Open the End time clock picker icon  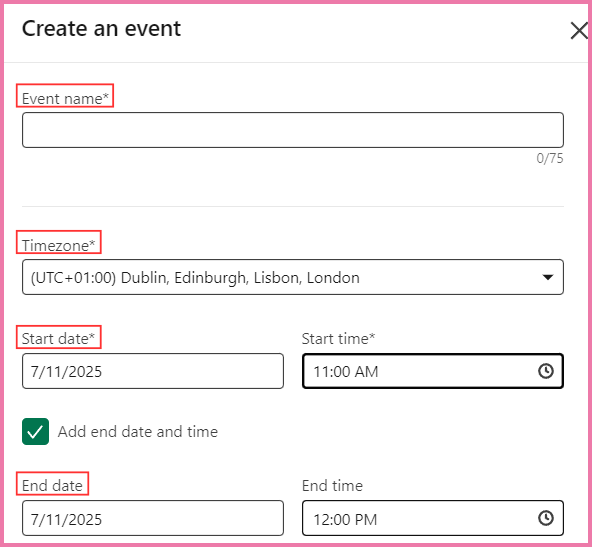pyautogui.click(x=546, y=518)
